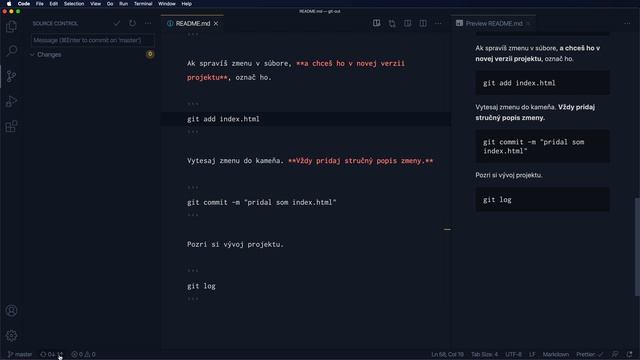Click 'git add index.html' code block in preview
This screenshot has width=640, height=360.
542,83
